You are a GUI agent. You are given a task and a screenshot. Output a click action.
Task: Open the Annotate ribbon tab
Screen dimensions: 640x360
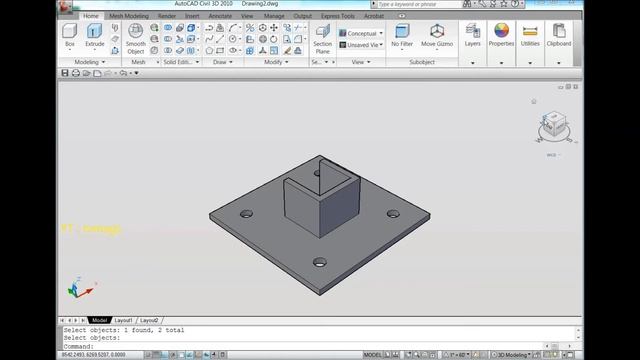(220, 16)
